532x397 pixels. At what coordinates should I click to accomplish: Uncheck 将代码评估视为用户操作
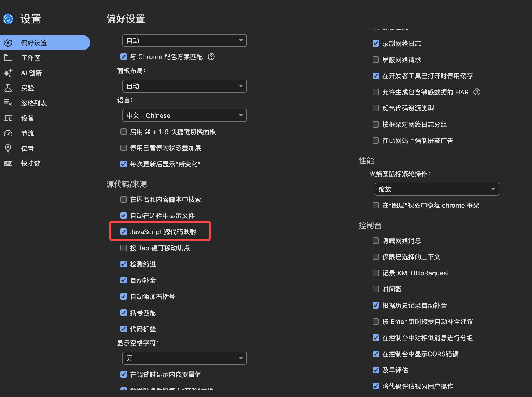click(376, 386)
